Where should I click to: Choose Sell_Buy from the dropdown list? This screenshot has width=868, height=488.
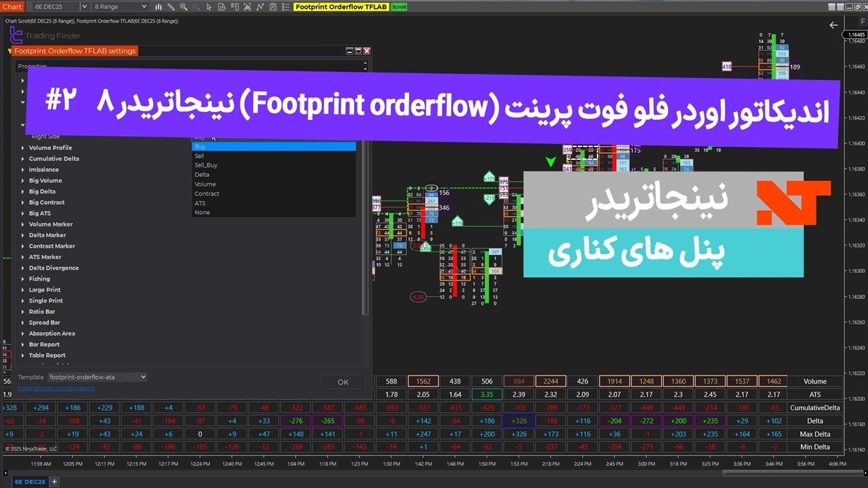point(206,165)
